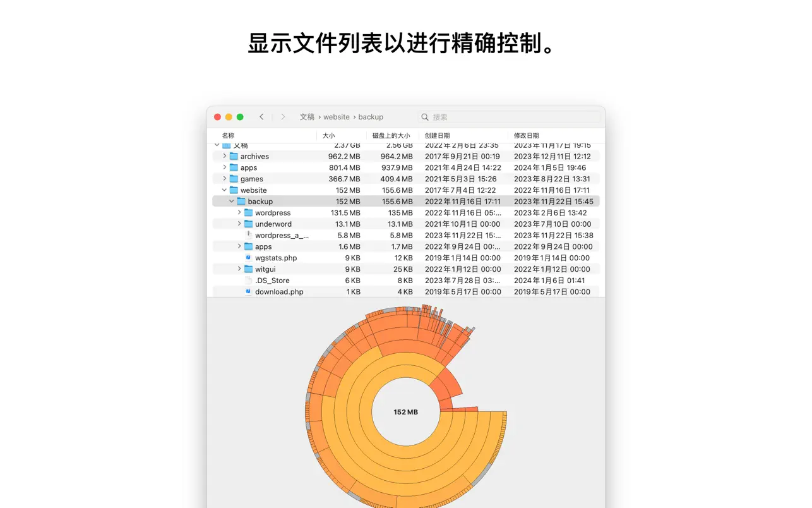Click the 801.4 MB size value
The image size is (812, 508).
[x=345, y=167]
